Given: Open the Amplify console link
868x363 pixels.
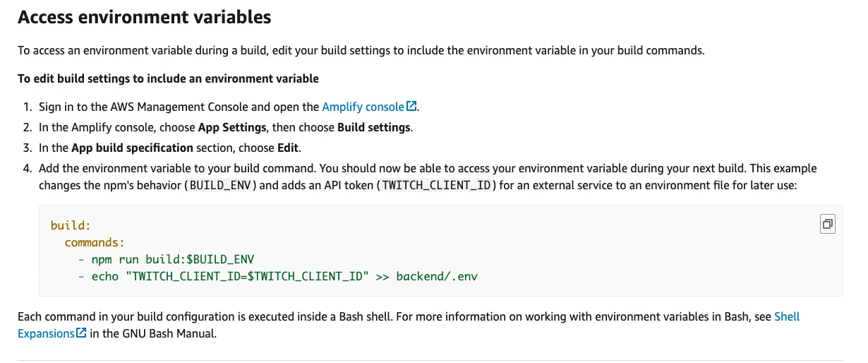Looking at the screenshot, I should (363, 107).
